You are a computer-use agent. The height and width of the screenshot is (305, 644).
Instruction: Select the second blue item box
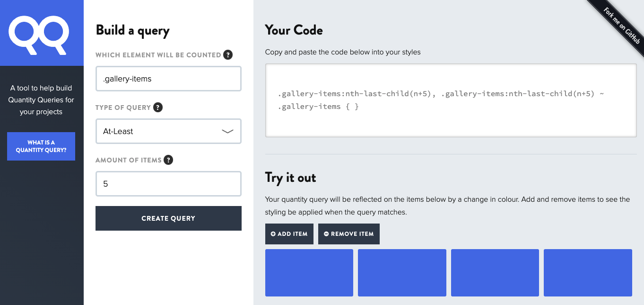pyautogui.click(x=402, y=273)
